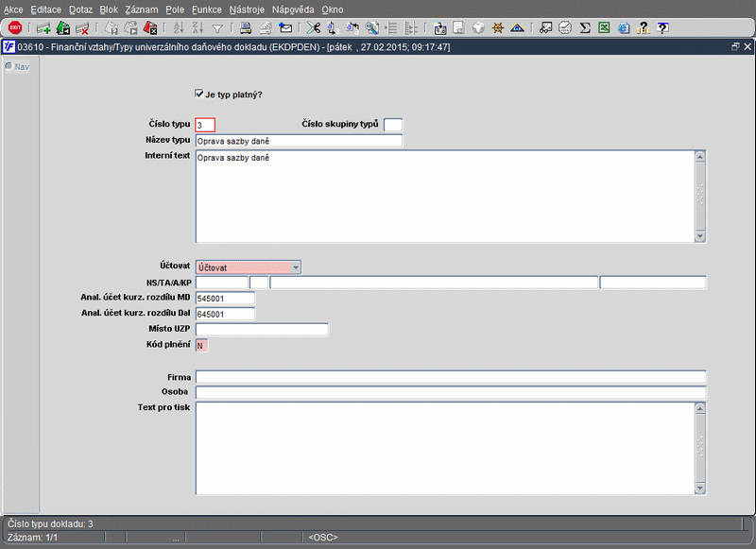Click the execute query icon
The height and width of the screenshot is (549, 756).
pos(130,28)
